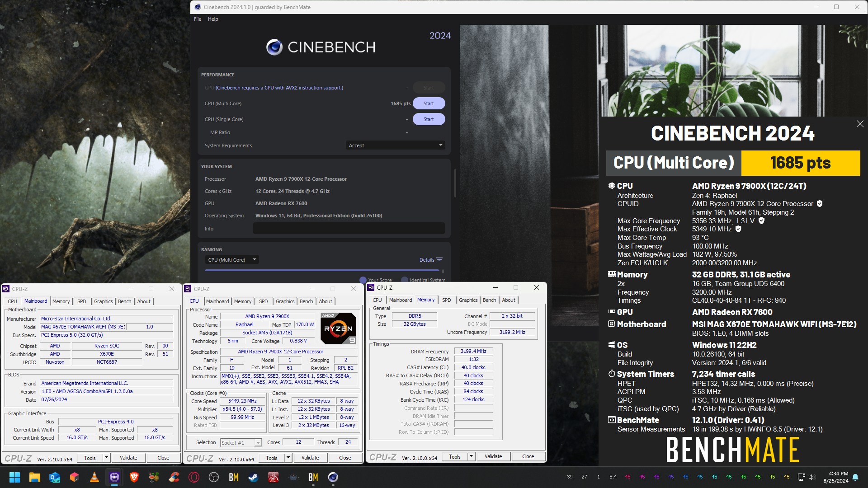This screenshot has height=488, width=868.
Task: Click the cocktail and pineapple taskbar icon
Action: 154,477
